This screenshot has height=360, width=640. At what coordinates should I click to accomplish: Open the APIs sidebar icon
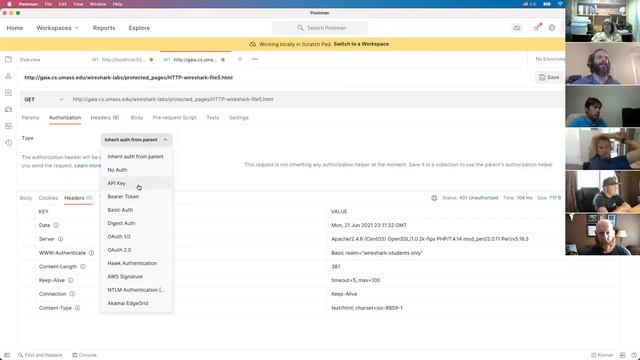[8, 76]
